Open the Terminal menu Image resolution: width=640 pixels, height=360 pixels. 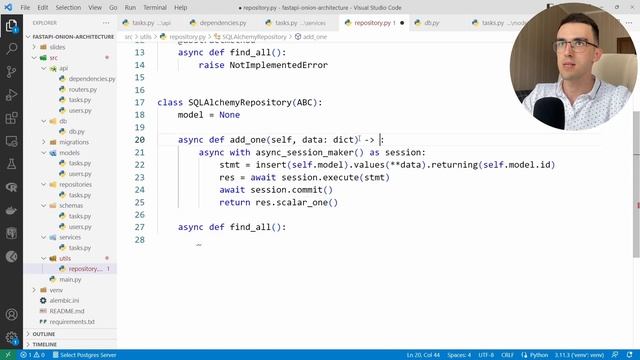[x=155, y=7]
